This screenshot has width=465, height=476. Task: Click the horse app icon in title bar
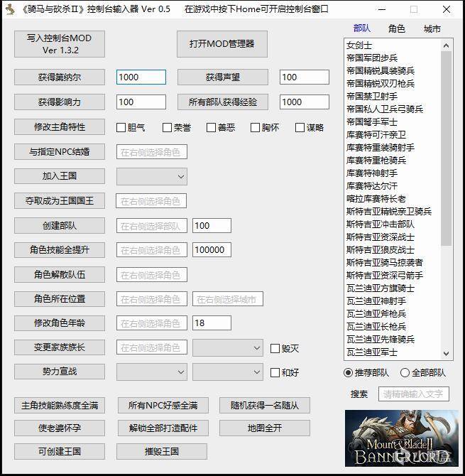10,9
